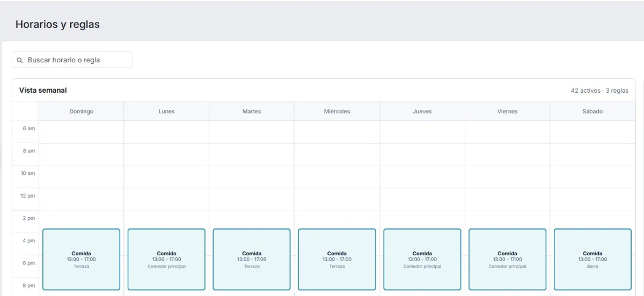This screenshot has width=644, height=296.
Task: Open Sunday's Comida Terraza block
Action: (x=81, y=260)
